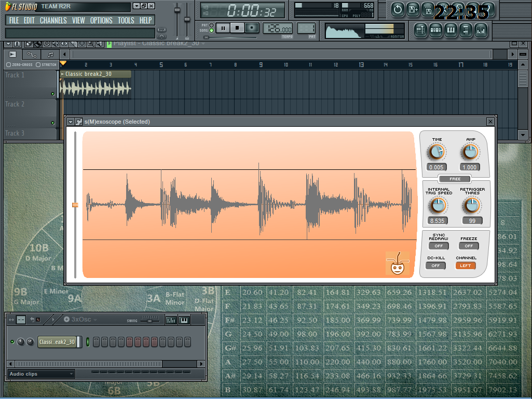Click the smexoscope trigger level slider handle
This screenshot has width=532, height=399.
[x=75, y=205]
